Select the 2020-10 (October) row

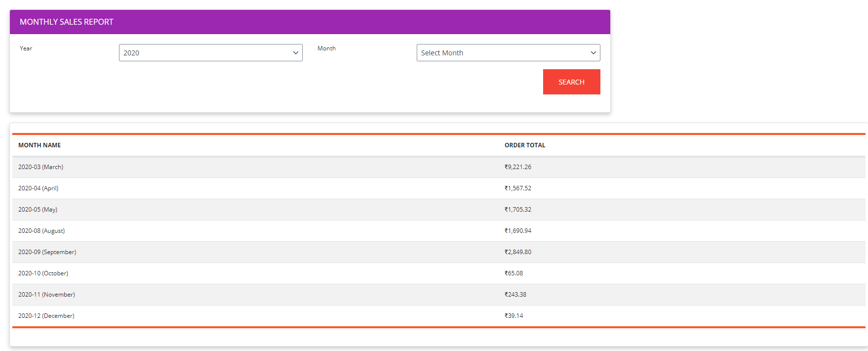[43, 273]
